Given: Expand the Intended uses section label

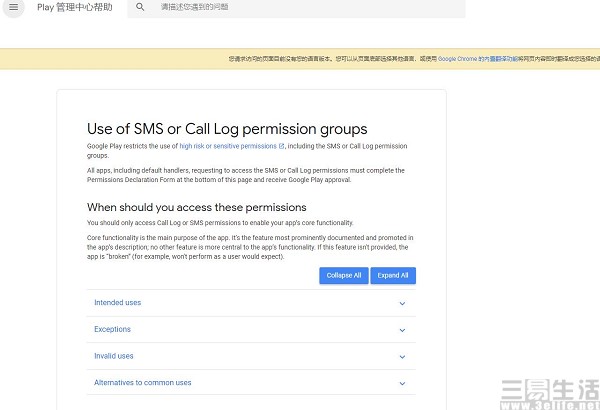Looking at the screenshot, I should click(x=117, y=303).
